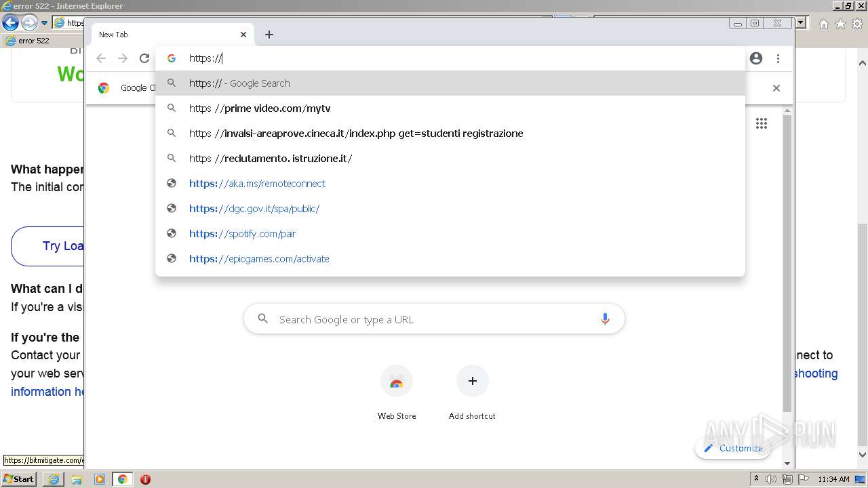Viewport: 868px width, 488px height.
Task: Click the red Opera taskbar icon
Action: tap(145, 479)
